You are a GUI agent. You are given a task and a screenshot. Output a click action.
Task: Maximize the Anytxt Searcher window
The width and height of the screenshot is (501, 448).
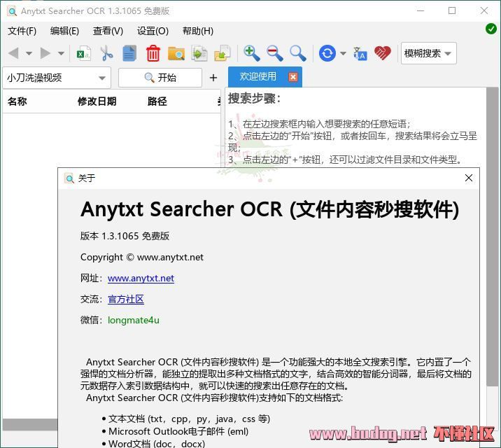pos(452,10)
